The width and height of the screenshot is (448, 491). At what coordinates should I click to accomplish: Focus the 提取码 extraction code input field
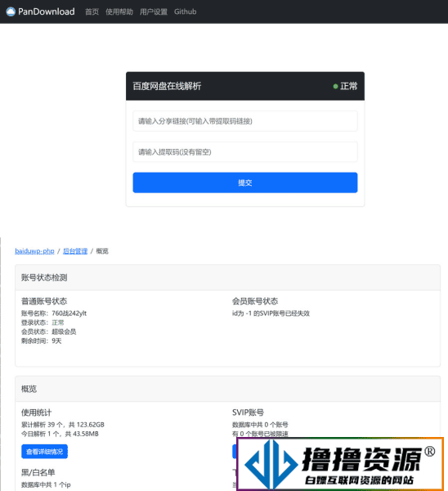tap(245, 152)
